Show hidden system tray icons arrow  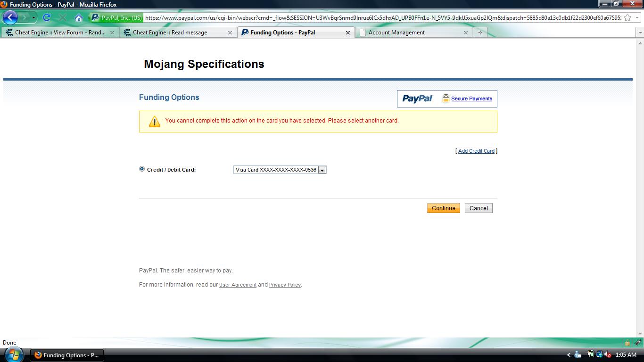[569, 355]
